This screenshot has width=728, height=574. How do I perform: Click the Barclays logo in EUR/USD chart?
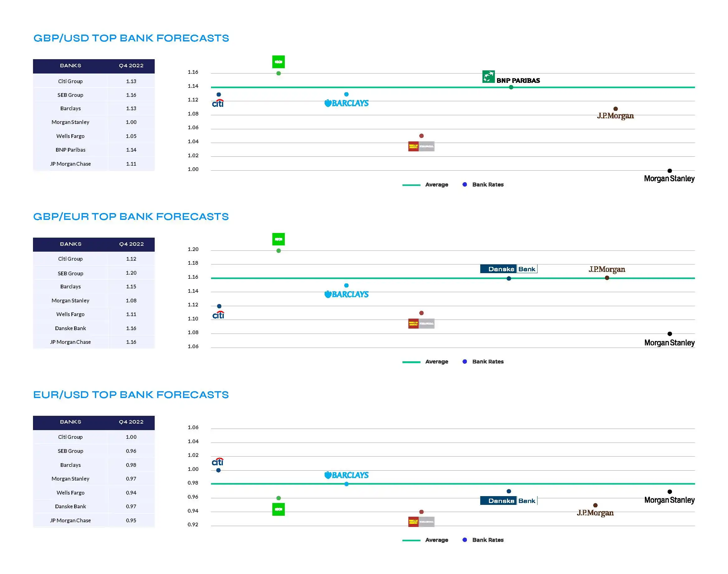[x=346, y=475]
